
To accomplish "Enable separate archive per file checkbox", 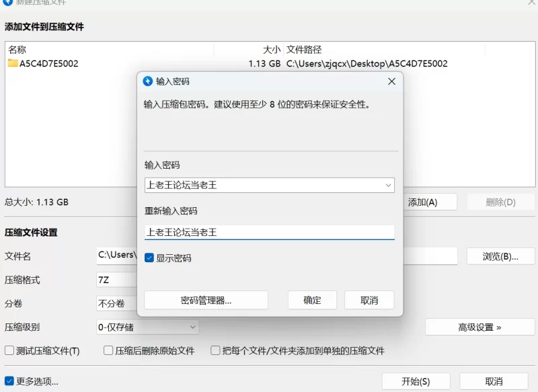I will 216,351.
